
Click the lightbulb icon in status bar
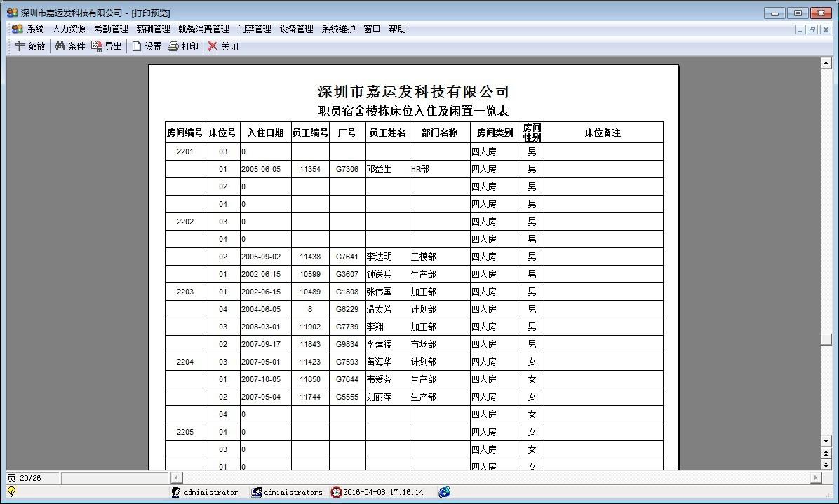[x=11, y=491]
